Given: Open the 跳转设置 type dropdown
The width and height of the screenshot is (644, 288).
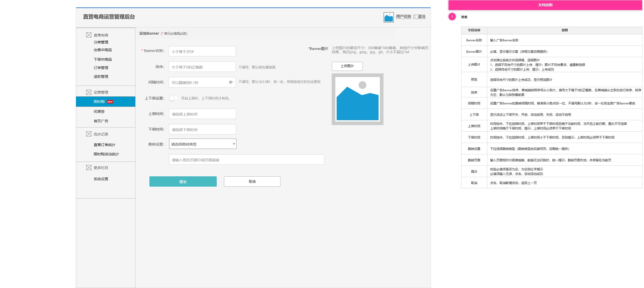Looking at the screenshot, I should [202, 144].
